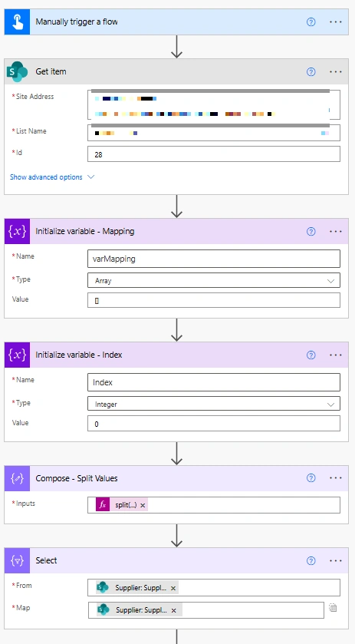Remove the split(...) expression token
Image resolution: width=355 pixels, height=644 pixels.
tap(143, 505)
